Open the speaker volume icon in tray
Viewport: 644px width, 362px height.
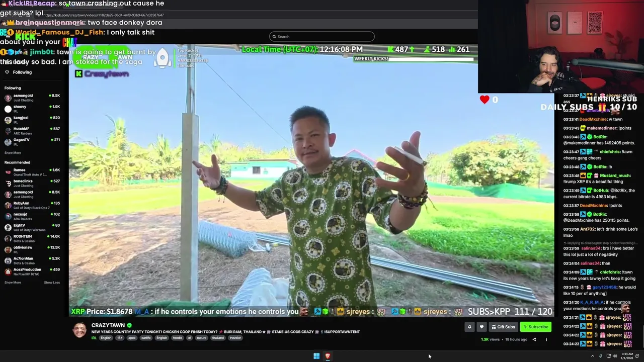(x=615, y=356)
